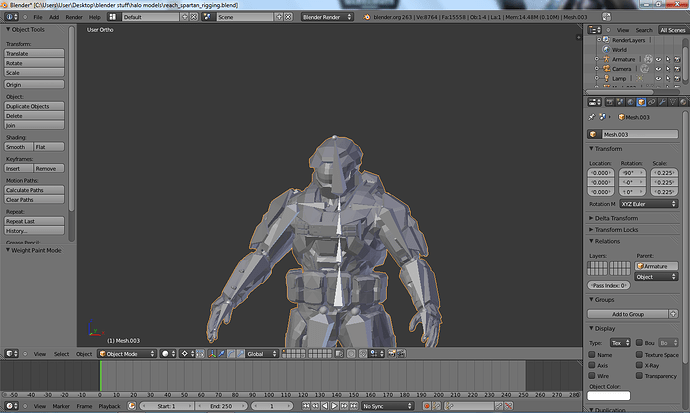Jump to the first frame
Image resolution: width=690 pixels, height=413 pixels.
[306, 406]
